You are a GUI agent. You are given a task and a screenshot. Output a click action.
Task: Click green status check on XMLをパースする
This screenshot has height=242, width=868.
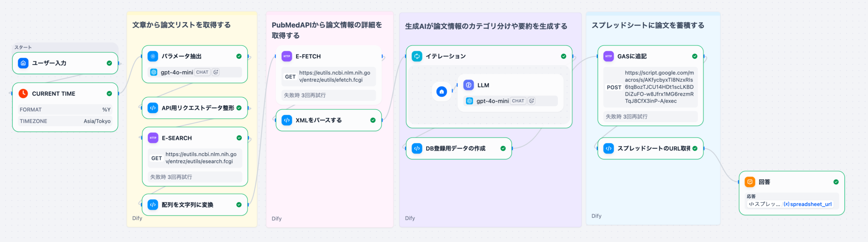click(x=373, y=120)
